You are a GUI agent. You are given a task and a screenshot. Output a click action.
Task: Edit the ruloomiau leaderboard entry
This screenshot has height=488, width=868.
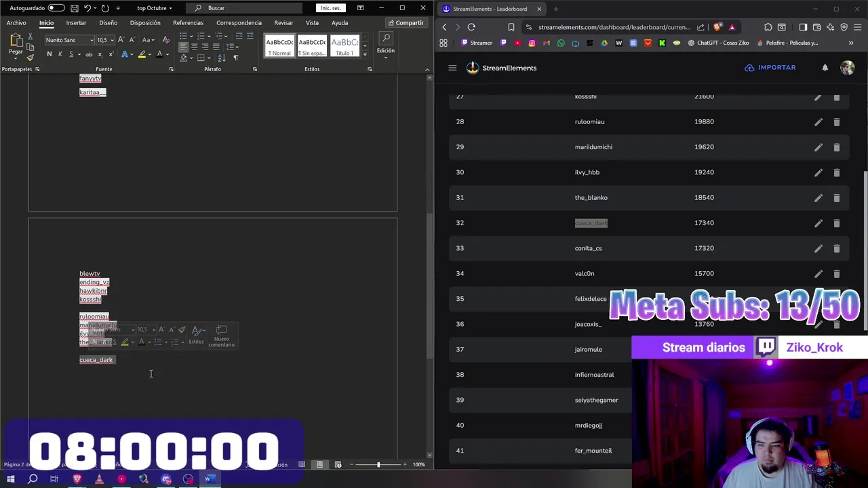(x=818, y=122)
